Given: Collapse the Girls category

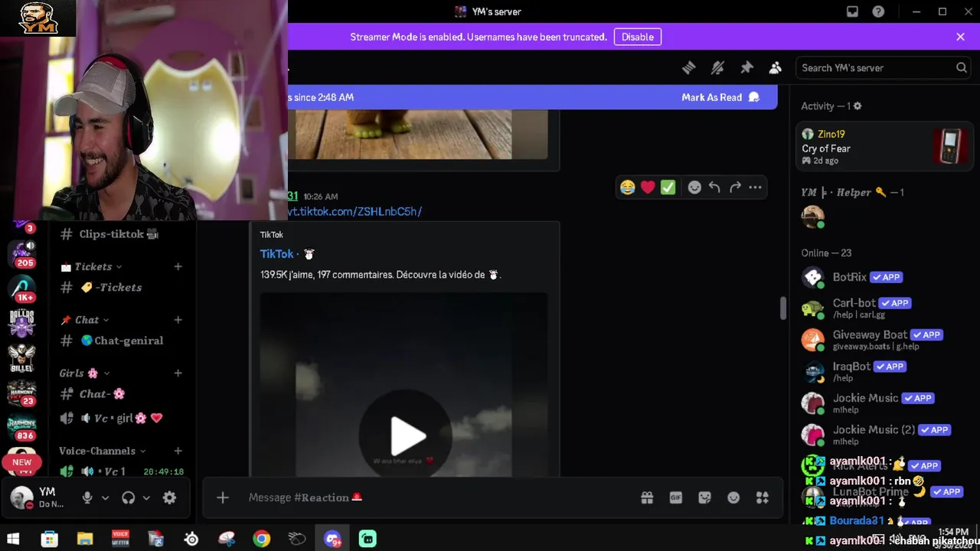Looking at the screenshot, I should [x=85, y=373].
